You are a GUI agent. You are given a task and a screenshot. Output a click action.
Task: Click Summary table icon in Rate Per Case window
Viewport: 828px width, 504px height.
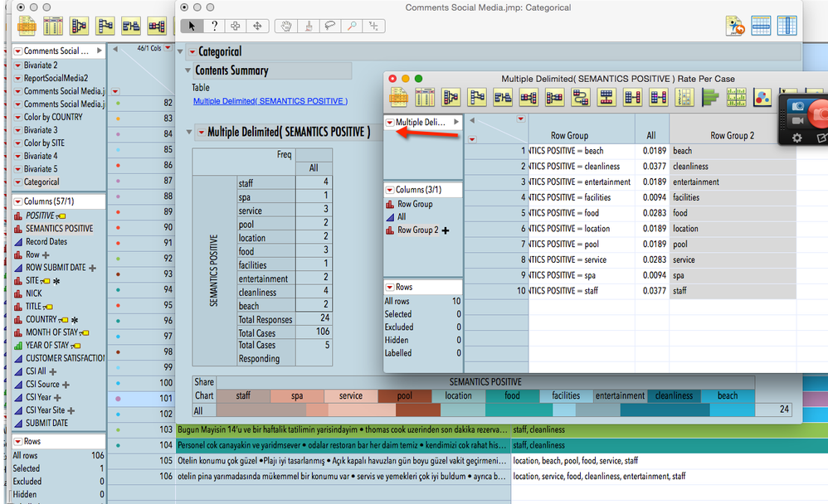pyautogui.click(x=451, y=98)
